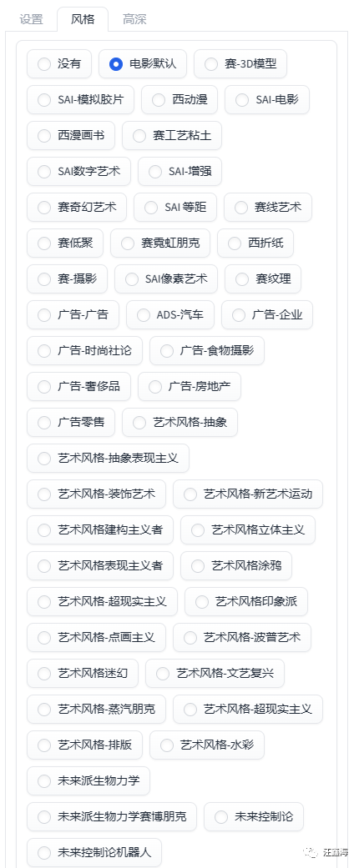The image size is (359, 868).
Task: Select 赛-3D模型 style
Action: tap(240, 64)
